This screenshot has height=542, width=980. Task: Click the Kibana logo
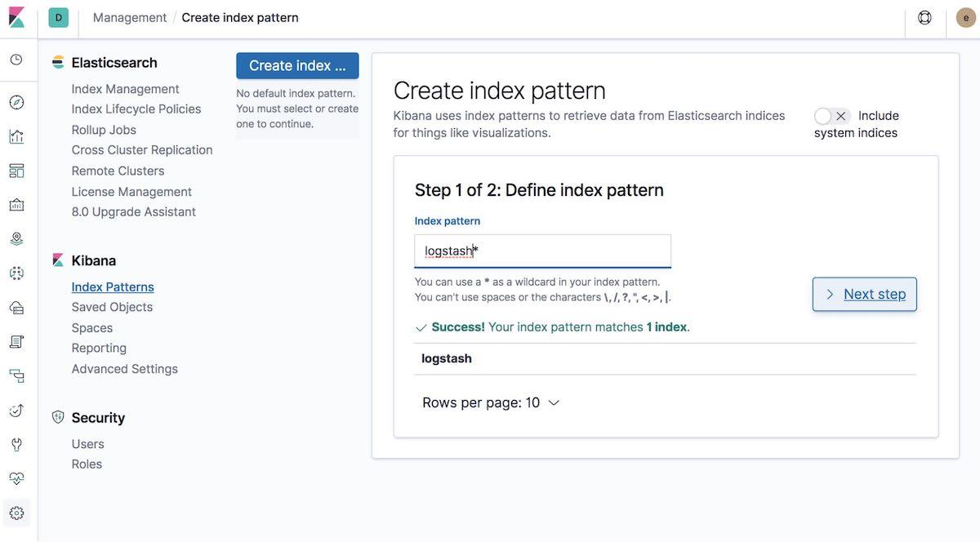pos(17,17)
